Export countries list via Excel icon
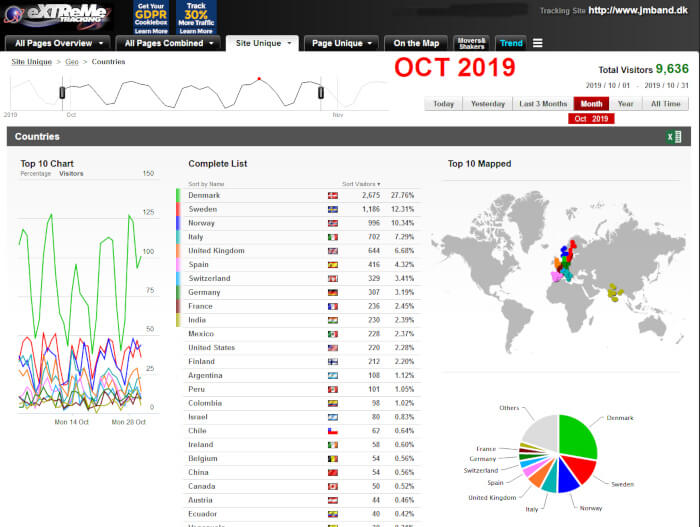700x527 pixels. [x=674, y=136]
